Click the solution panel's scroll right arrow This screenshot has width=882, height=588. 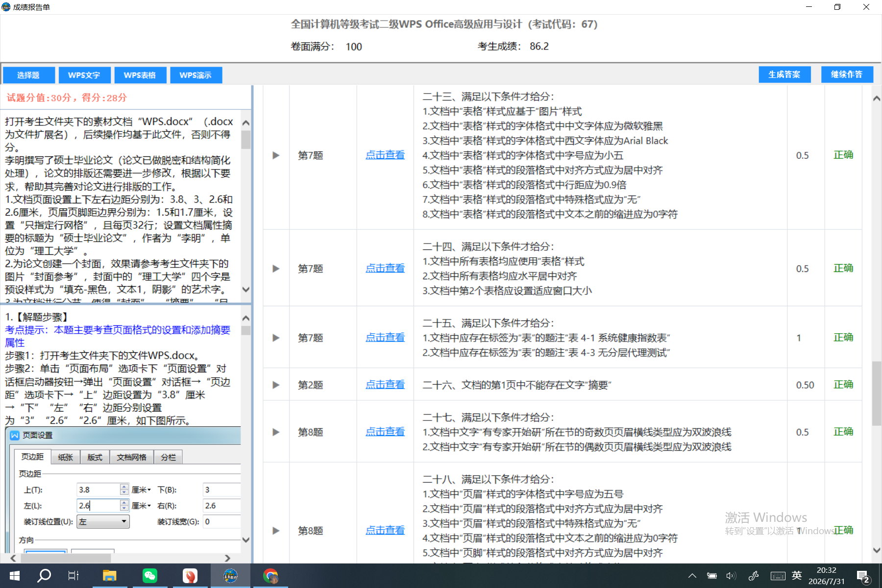pos(227,558)
